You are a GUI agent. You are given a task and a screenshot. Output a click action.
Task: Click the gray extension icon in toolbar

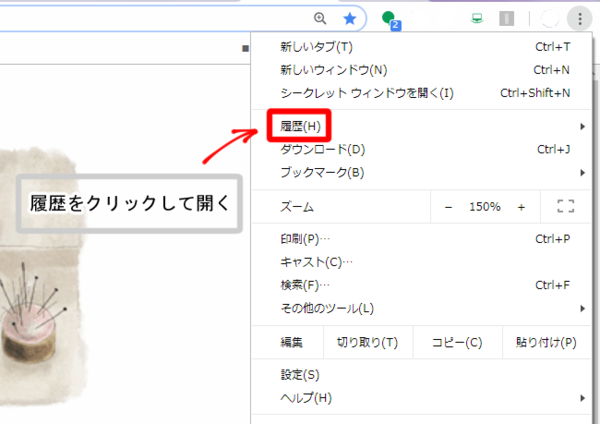[x=507, y=18]
